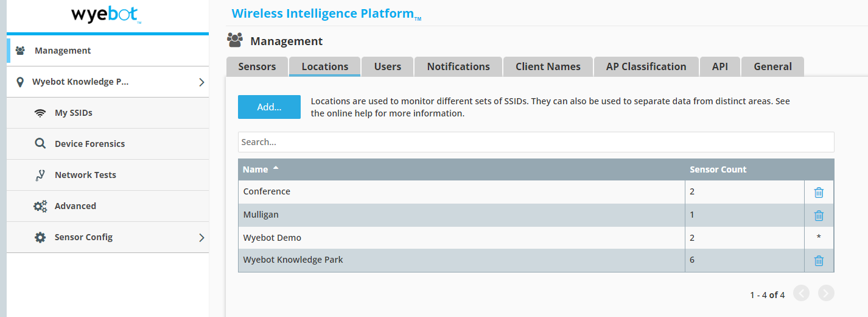Click the Wi-Fi icon beside My SSIDs
868x317 pixels.
pyautogui.click(x=40, y=113)
